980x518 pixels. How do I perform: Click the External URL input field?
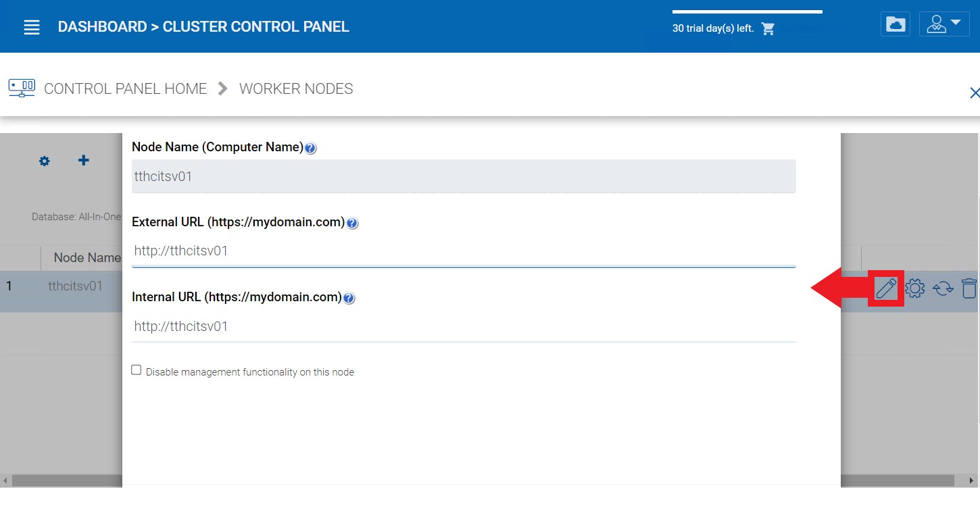click(x=464, y=251)
